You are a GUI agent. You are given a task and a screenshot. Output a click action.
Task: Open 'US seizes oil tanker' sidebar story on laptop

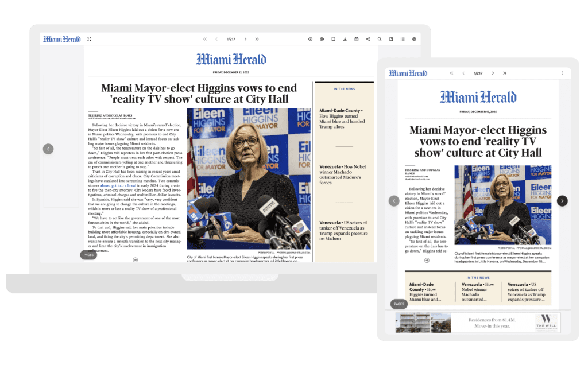point(343,231)
